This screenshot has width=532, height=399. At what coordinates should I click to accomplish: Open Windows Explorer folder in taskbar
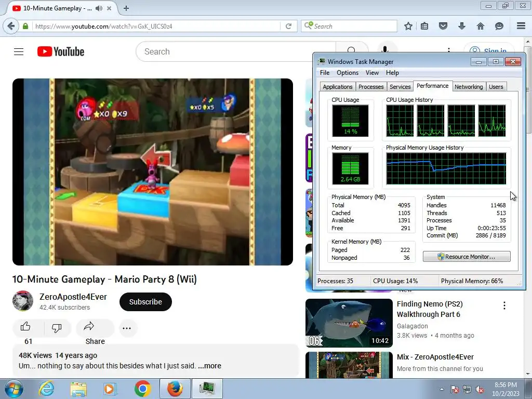tap(78, 389)
